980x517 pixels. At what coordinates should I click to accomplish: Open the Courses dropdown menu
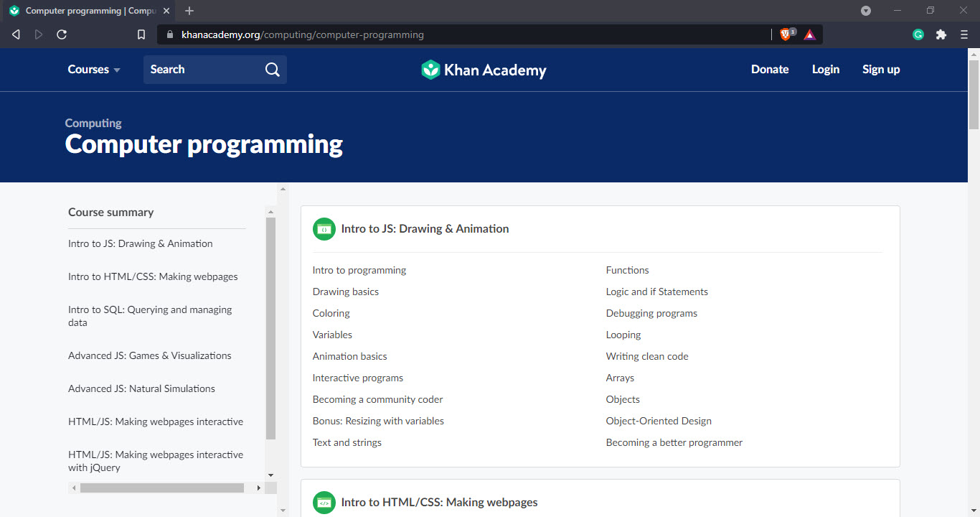point(94,70)
